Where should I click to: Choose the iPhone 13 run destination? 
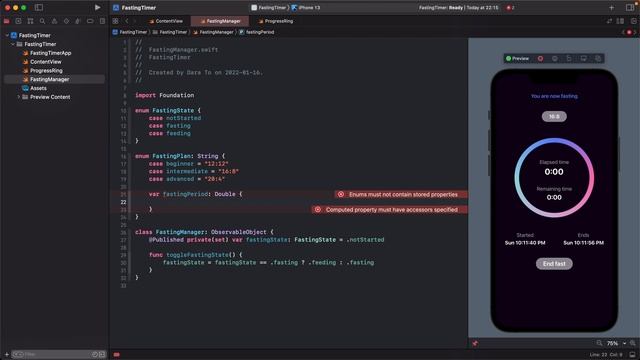[x=306, y=7]
